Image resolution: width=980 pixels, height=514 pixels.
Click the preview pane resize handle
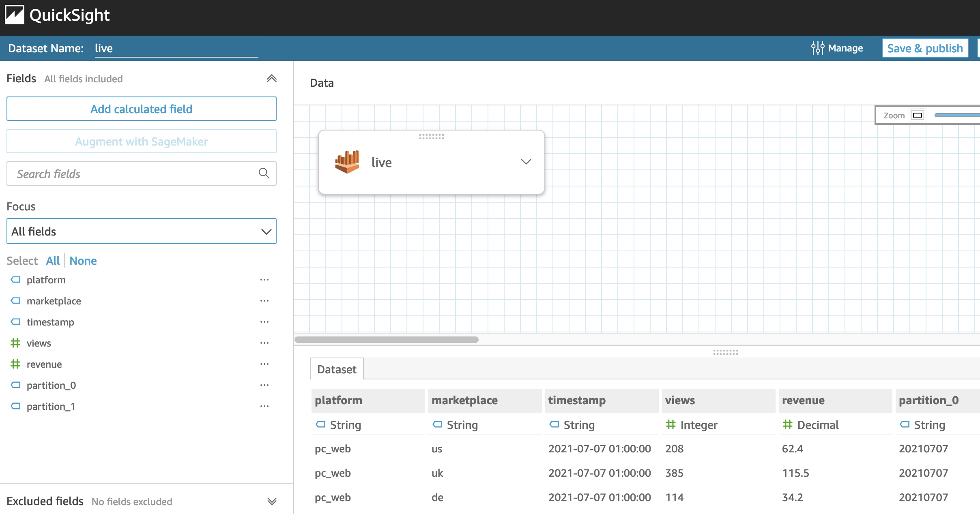click(725, 352)
